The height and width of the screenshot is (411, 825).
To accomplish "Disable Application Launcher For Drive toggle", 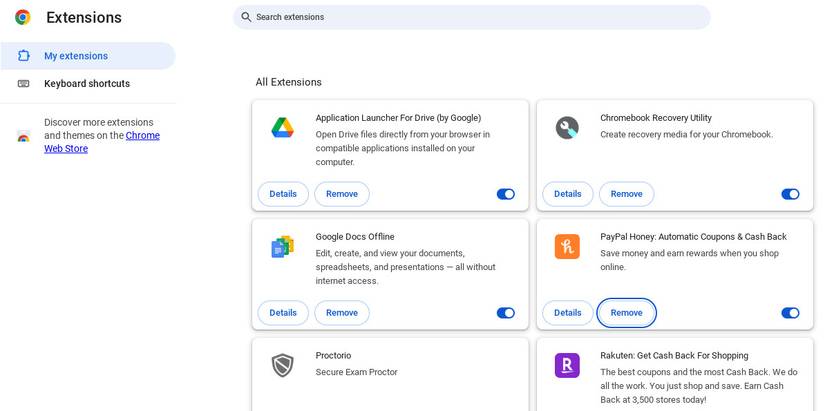I will tap(506, 194).
